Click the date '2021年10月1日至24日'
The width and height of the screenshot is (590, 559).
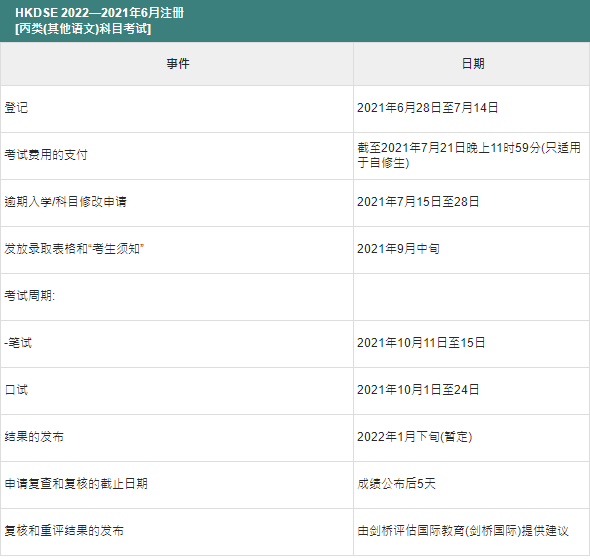point(418,390)
